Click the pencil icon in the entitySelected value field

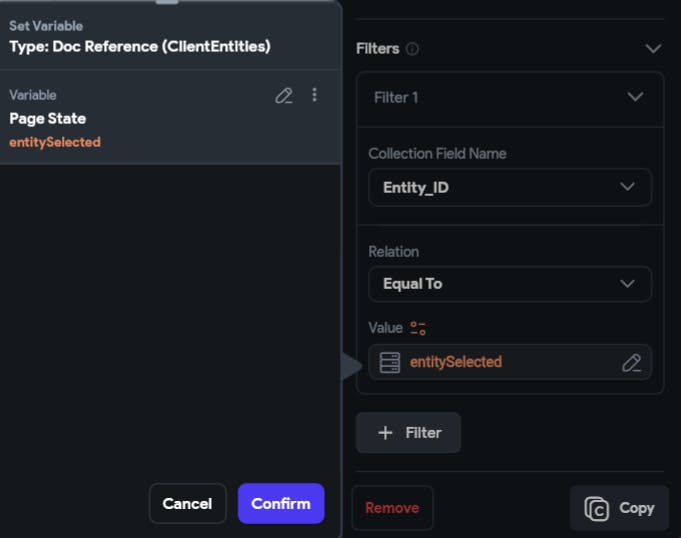coord(631,362)
